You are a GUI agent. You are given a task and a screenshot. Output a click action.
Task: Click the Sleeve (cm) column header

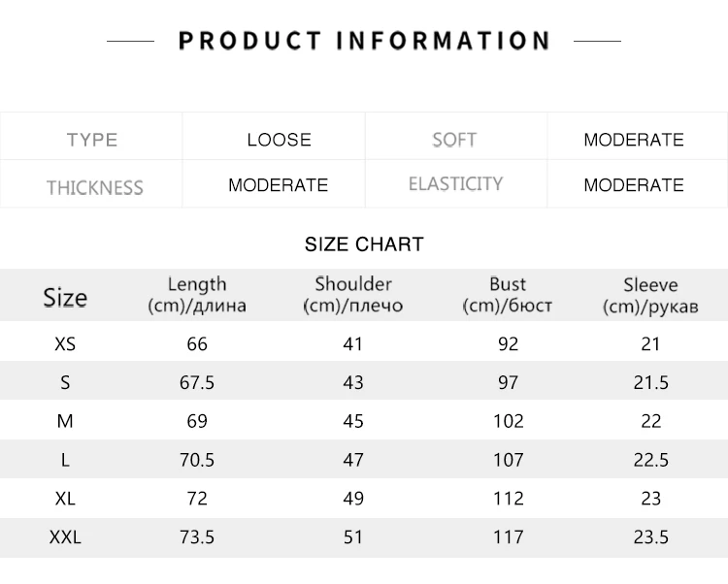tap(650, 295)
